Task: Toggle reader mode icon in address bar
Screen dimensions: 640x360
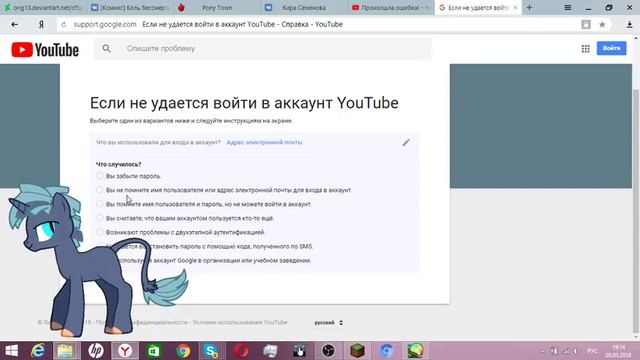Action: tap(586, 24)
